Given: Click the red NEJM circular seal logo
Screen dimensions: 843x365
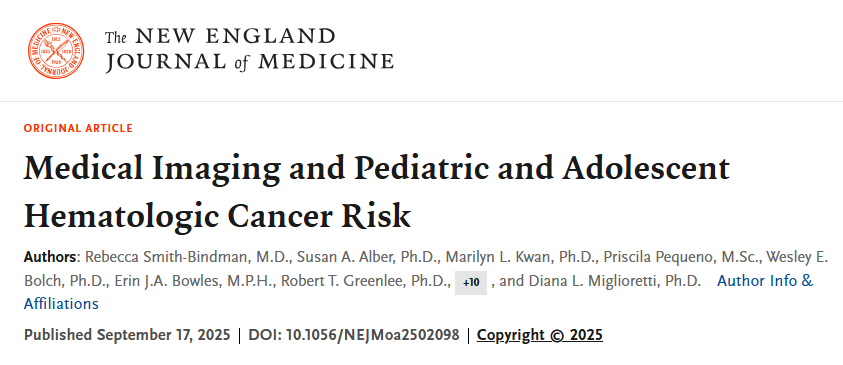Looking at the screenshot, I should pos(56,51).
